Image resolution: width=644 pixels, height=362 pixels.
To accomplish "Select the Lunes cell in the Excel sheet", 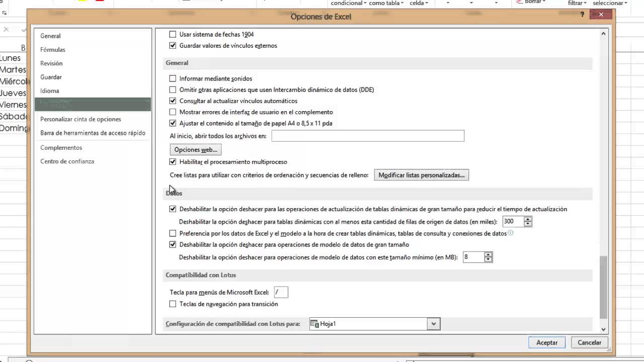I will 13,58.
